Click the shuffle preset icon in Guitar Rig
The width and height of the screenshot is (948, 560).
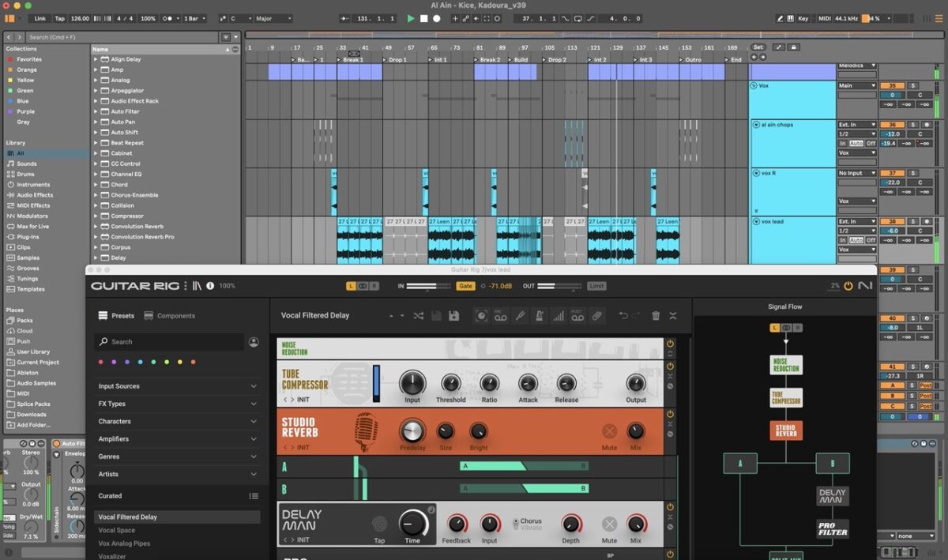pos(419,316)
